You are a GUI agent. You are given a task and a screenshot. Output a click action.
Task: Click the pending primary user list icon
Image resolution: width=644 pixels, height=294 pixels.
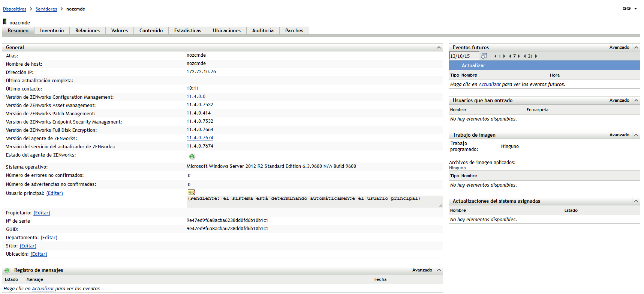(191, 192)
